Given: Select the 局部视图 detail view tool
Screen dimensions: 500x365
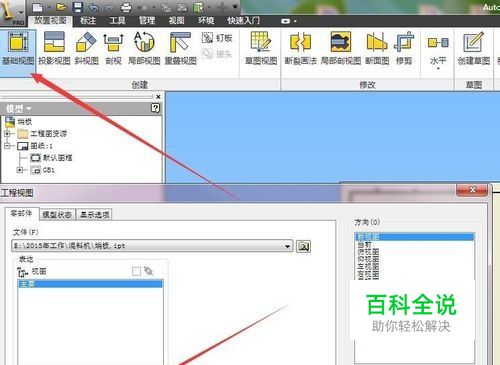Looking at the screenshot, I should [x=144, y=48].
